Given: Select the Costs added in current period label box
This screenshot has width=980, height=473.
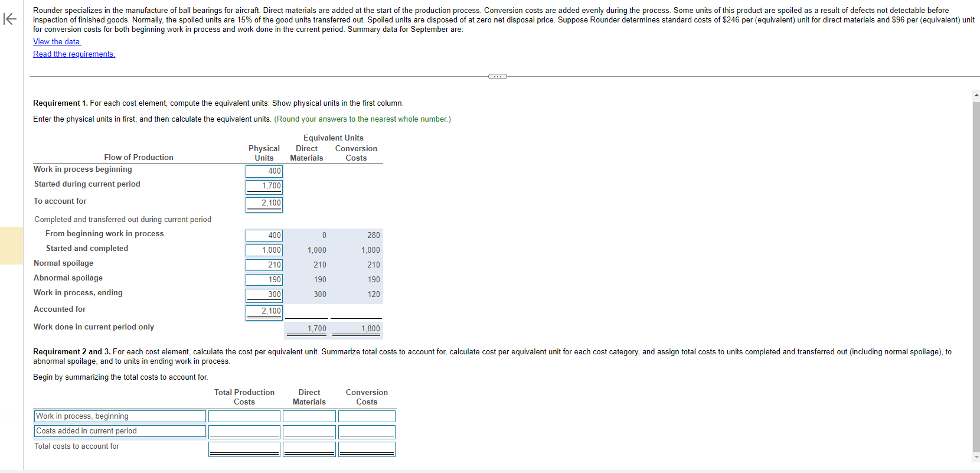Looking at the screenshot, I should pyautogui.click(x=120, y=431).
